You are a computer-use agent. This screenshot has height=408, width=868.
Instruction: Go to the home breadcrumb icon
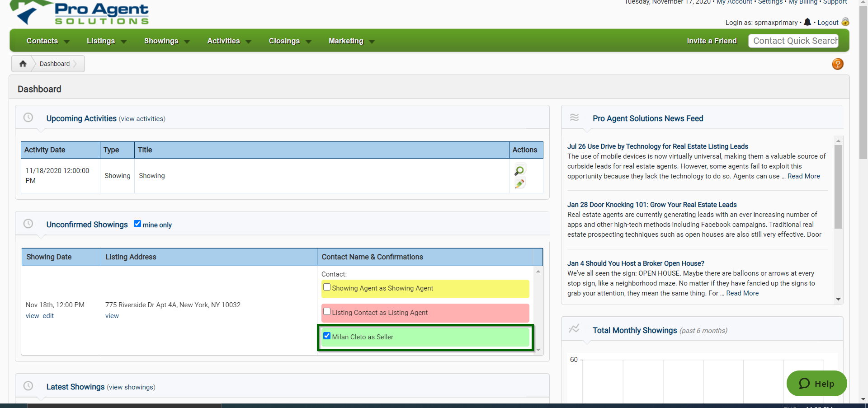click(23, 64)
